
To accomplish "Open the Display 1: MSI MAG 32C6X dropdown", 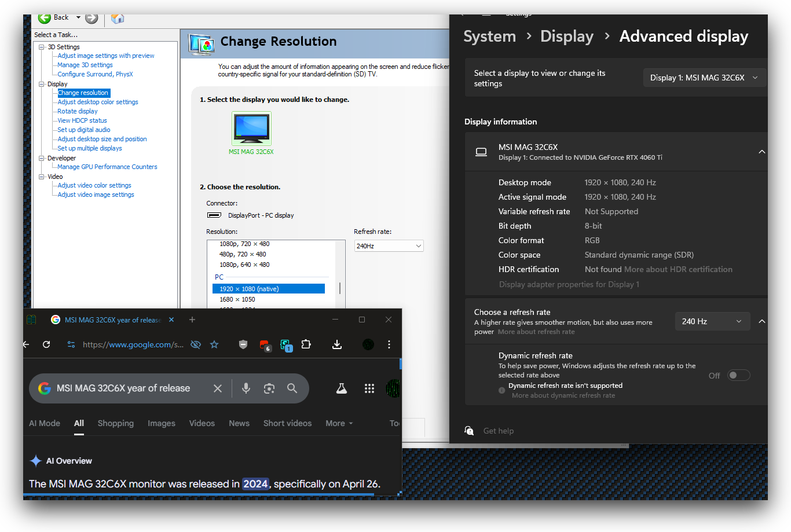I will point(704,78).
